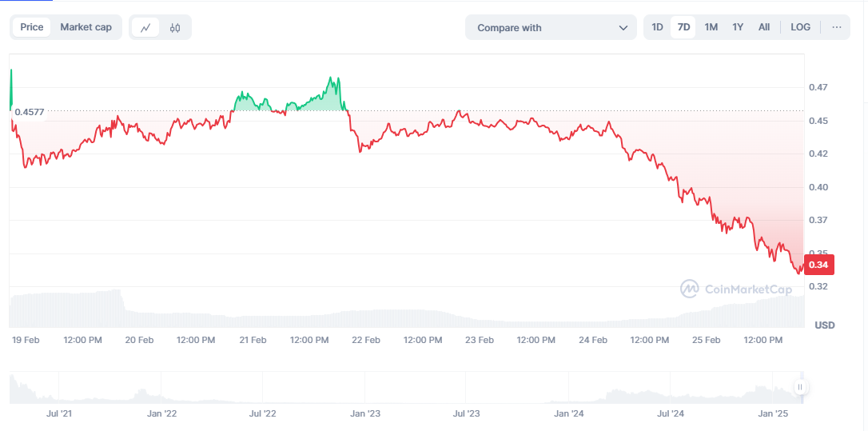Open the three-dot more options menu
Screen dimensions: 868x431
click(x=836, y=27)
